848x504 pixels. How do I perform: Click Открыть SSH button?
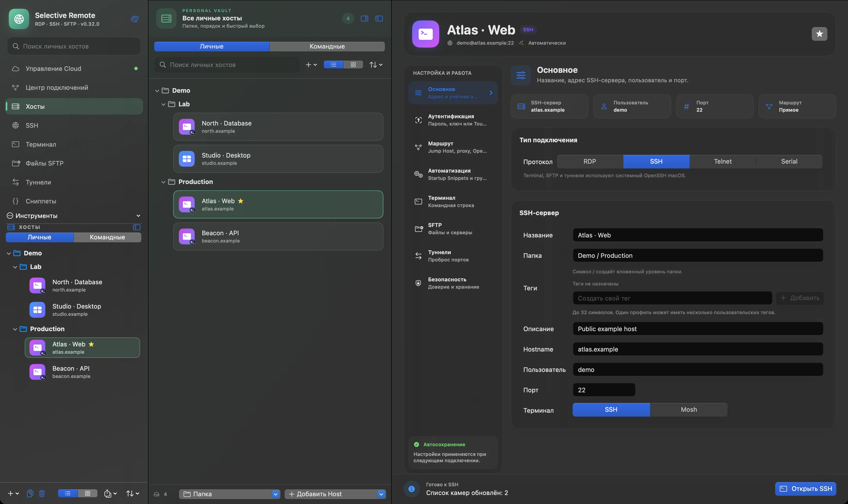(x=806, y=489)
